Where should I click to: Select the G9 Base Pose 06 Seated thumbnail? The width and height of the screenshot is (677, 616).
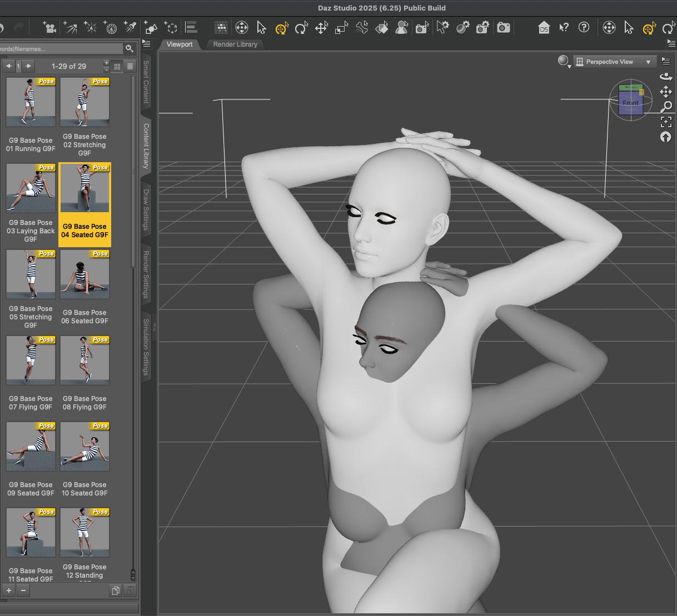[84, 274]
